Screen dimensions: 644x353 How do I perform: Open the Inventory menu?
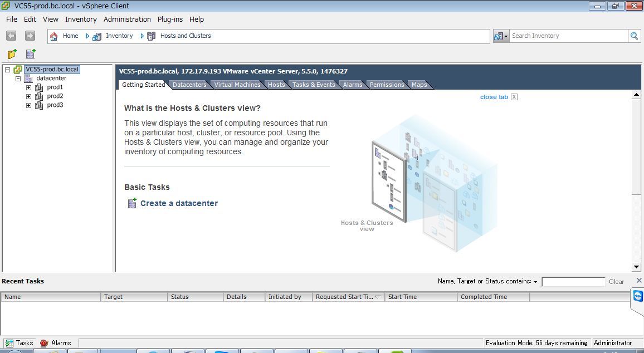(x=81, y=19)
